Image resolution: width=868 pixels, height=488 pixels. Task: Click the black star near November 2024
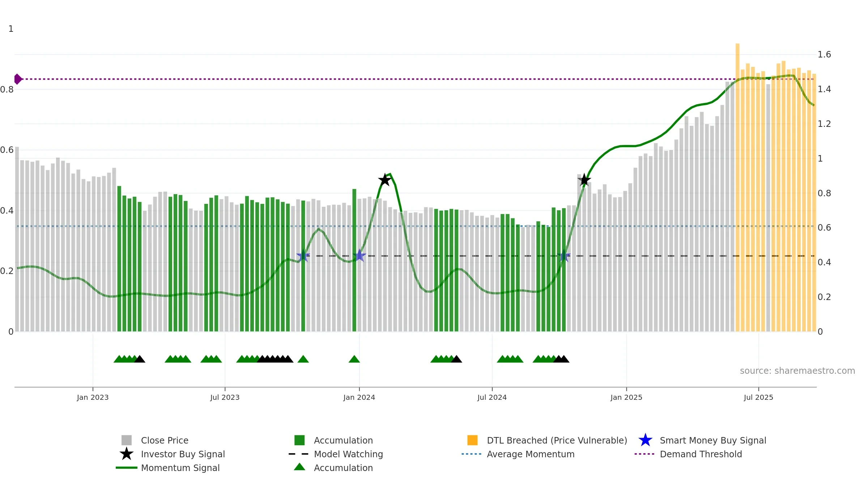pos(584,180)
